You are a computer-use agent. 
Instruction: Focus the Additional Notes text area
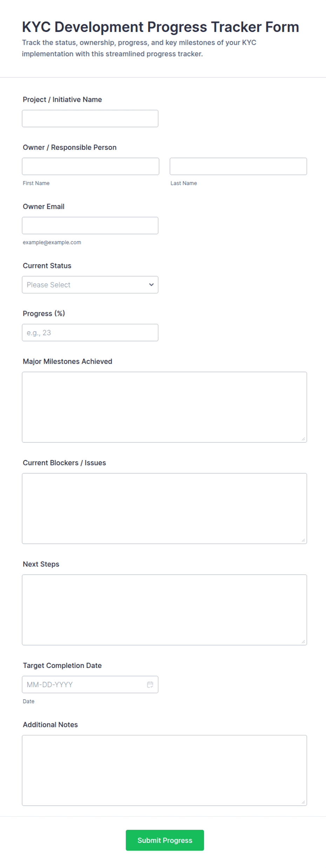pyautogui.click(x=164, y=770)
